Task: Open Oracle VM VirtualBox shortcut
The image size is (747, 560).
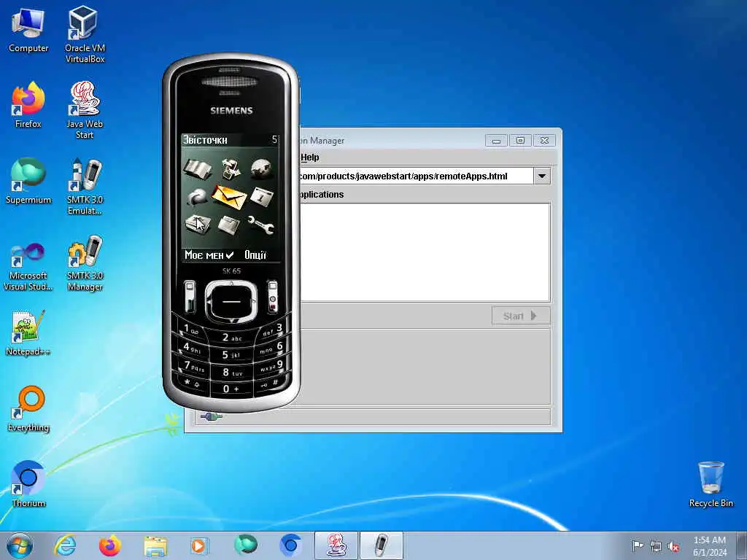Action: click(x=85, y=34)
